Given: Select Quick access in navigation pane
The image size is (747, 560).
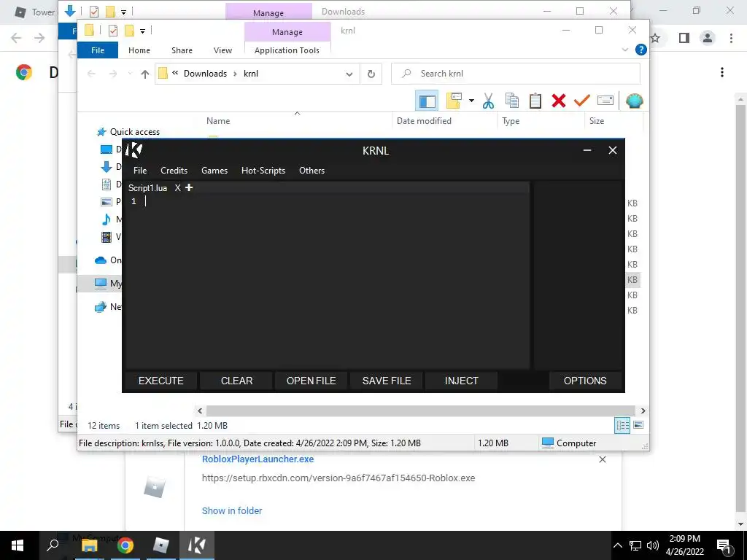Looking at the screenshot, I should pyautogui.click(x=135, y=132).
